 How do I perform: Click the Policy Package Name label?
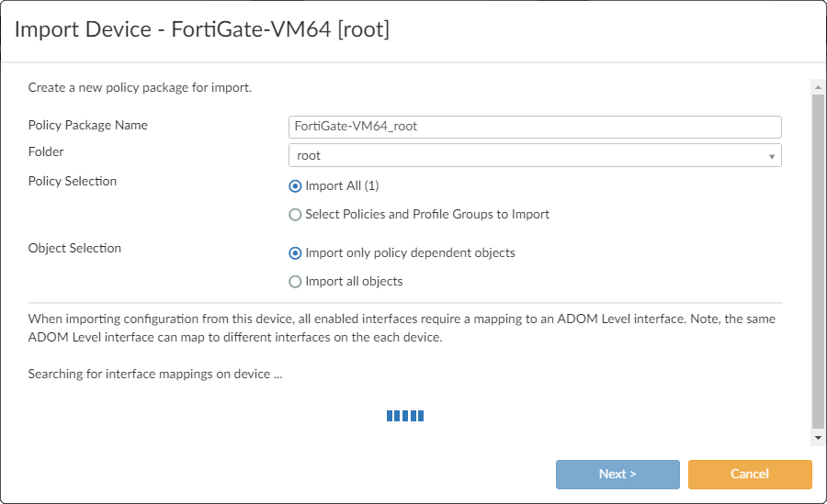(88, 126)
